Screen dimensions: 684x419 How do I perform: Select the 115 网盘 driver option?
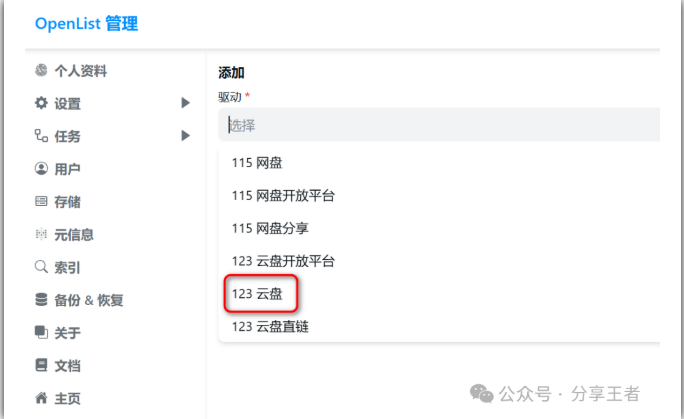pyautogui.click(x=257, y=163)
